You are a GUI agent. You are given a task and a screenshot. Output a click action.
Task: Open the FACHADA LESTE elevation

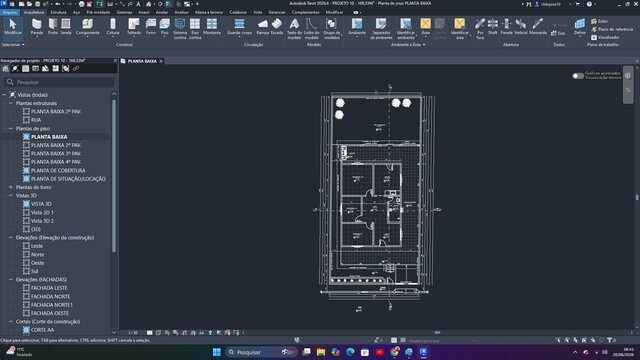pyautogui.click(x=49, y=288)
